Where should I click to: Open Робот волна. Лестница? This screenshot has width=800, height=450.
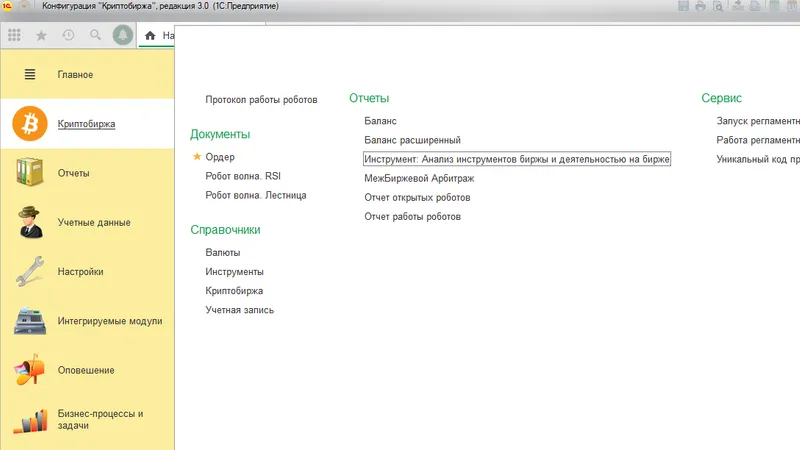point(256,195)
